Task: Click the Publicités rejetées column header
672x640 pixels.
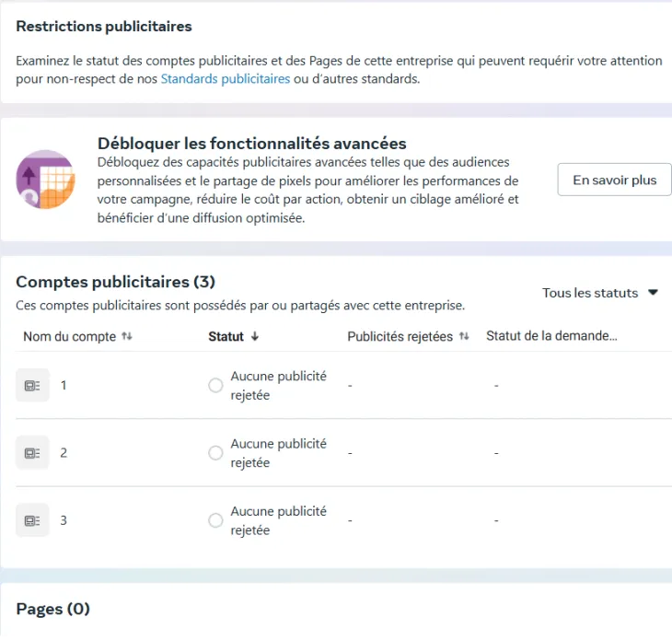Action: (400, 337)
